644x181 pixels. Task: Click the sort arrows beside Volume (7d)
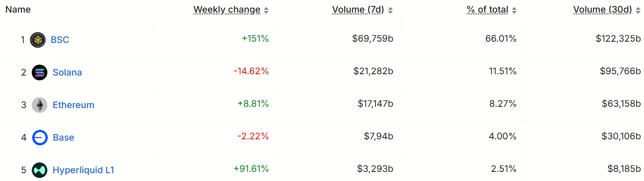click(390, 10)
